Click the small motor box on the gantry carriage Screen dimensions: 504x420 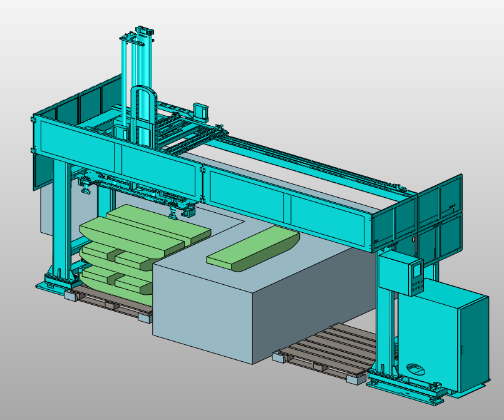(200, 112)
